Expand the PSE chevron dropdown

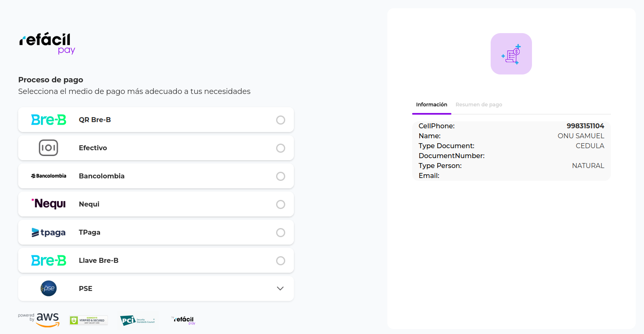coord(280,288)
